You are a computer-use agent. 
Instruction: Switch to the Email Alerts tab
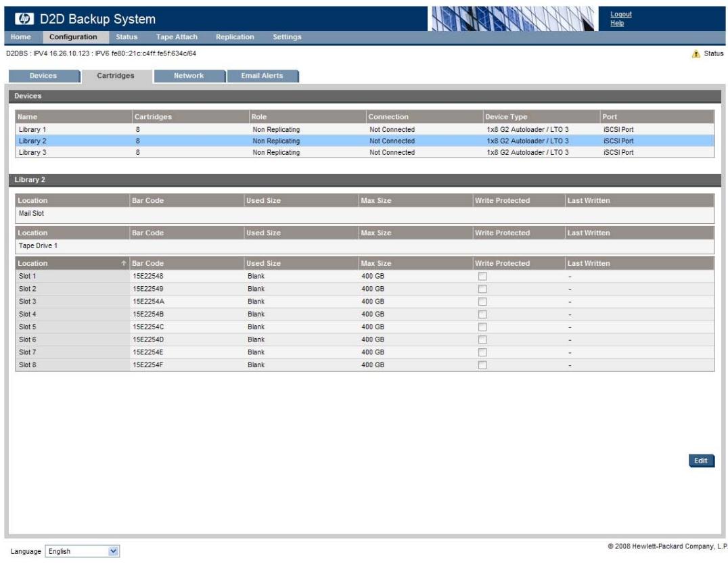click(x=263, y=76)
